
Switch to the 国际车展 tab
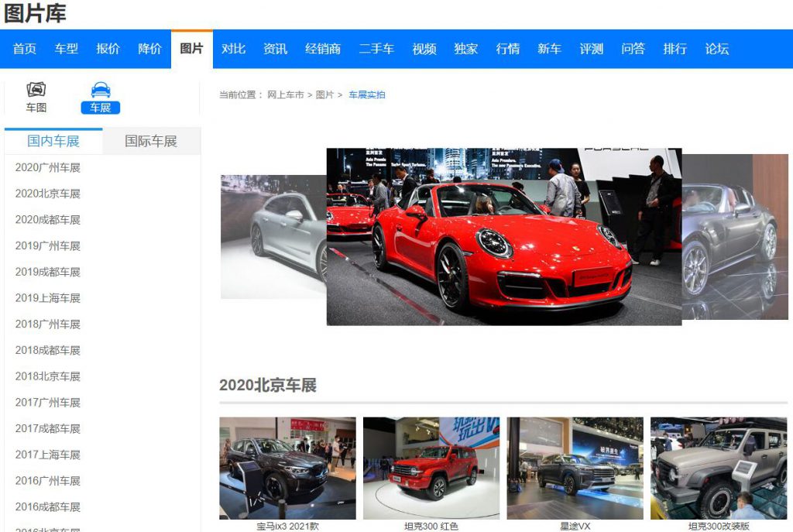[x=150, y=140]
